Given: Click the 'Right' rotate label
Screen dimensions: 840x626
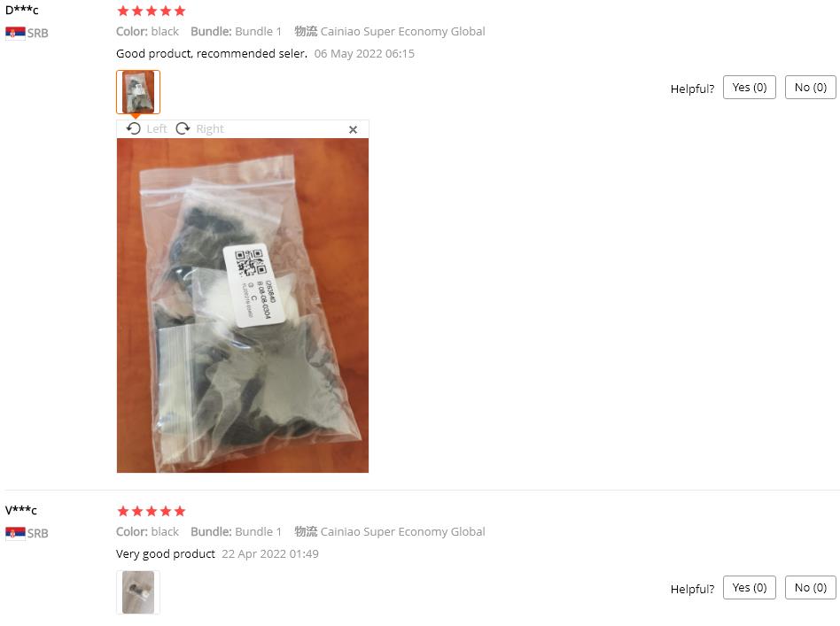Looking at the screenshot, I should [210, 129].
